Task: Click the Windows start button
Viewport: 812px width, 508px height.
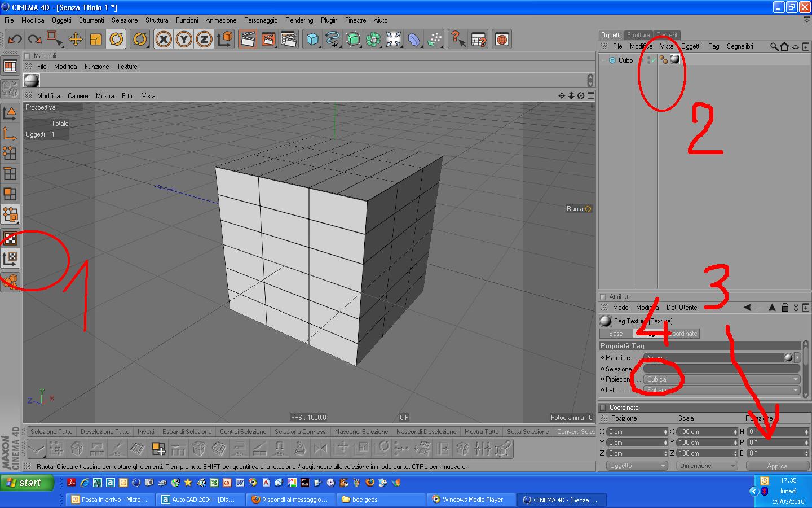Action: tap(27, 483)
